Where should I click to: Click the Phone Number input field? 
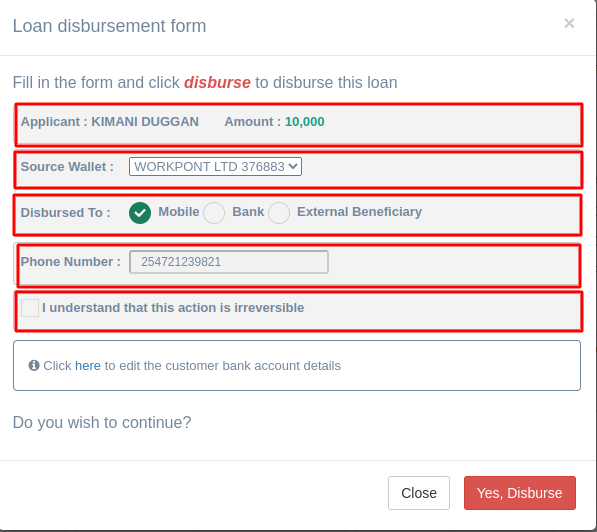pos(229,262)
